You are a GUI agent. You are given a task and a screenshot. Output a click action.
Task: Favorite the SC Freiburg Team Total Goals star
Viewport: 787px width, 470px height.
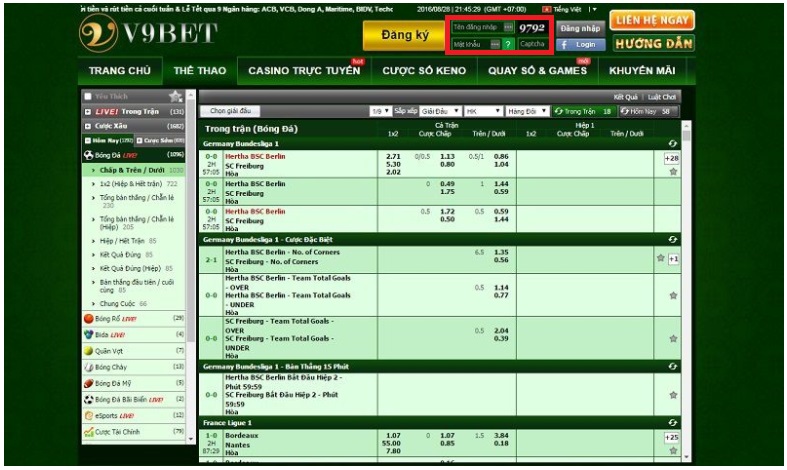(x=673, y=339)
